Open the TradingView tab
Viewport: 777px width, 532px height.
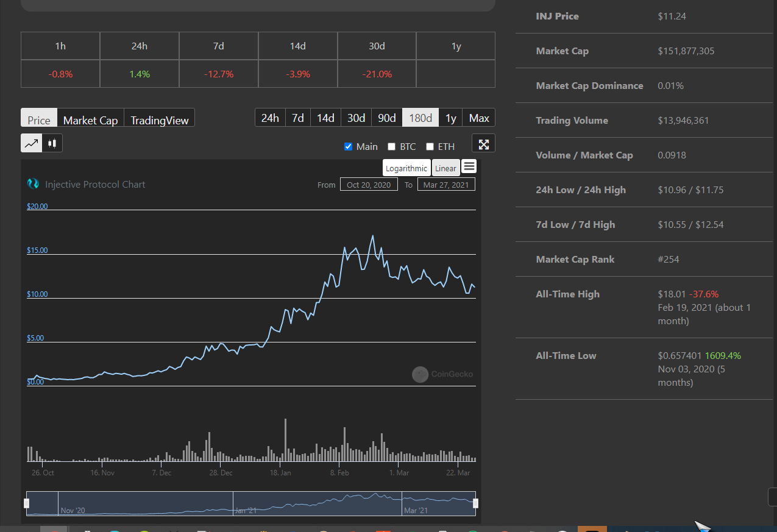point(160,119)
